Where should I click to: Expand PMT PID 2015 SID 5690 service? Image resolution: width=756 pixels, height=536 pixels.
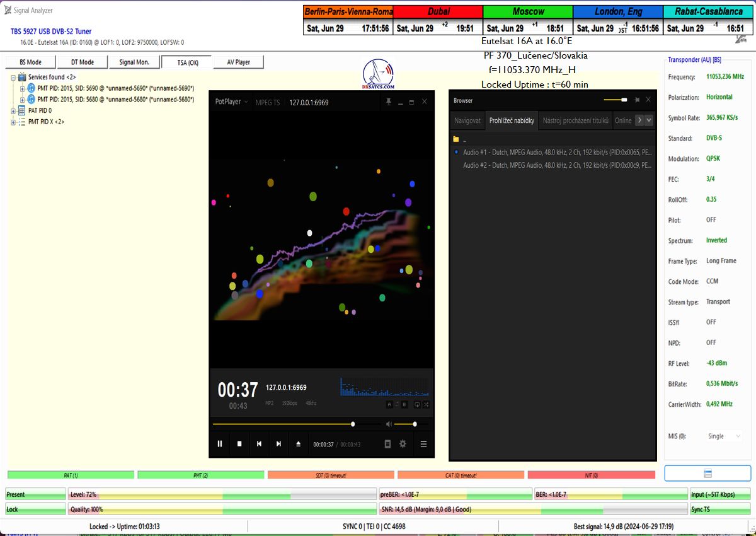click(23, 88)
